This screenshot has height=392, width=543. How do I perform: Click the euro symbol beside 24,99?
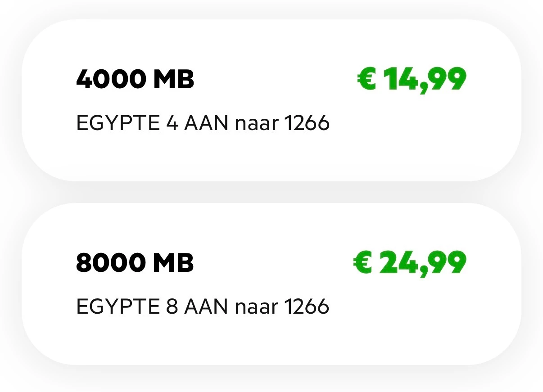(x=363, y=263)
